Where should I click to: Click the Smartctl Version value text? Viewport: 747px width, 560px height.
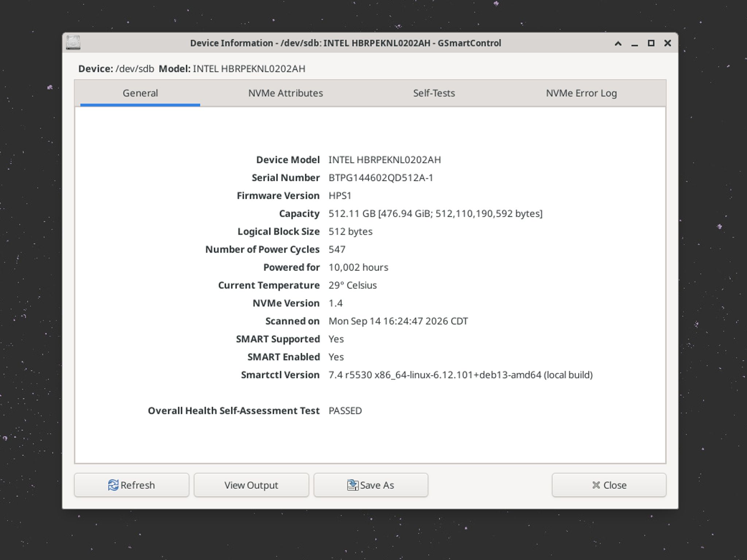coord(461,375)
